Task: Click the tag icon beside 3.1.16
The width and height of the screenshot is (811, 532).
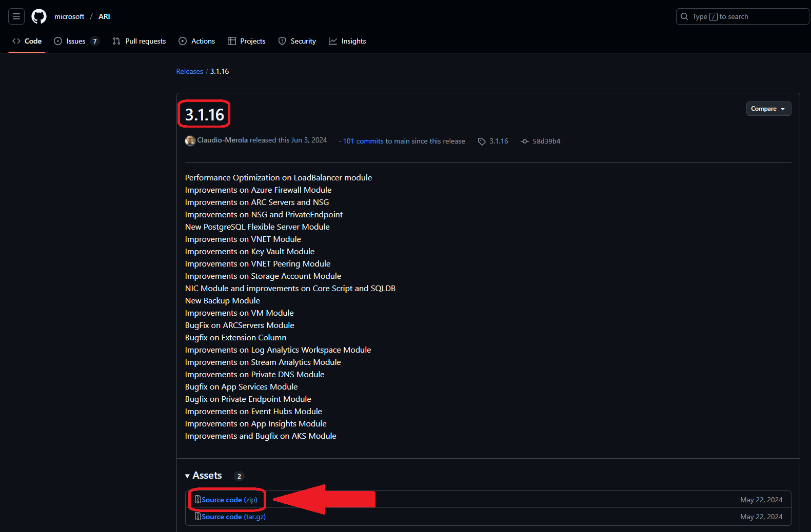Action: click(x=482, y=141)
